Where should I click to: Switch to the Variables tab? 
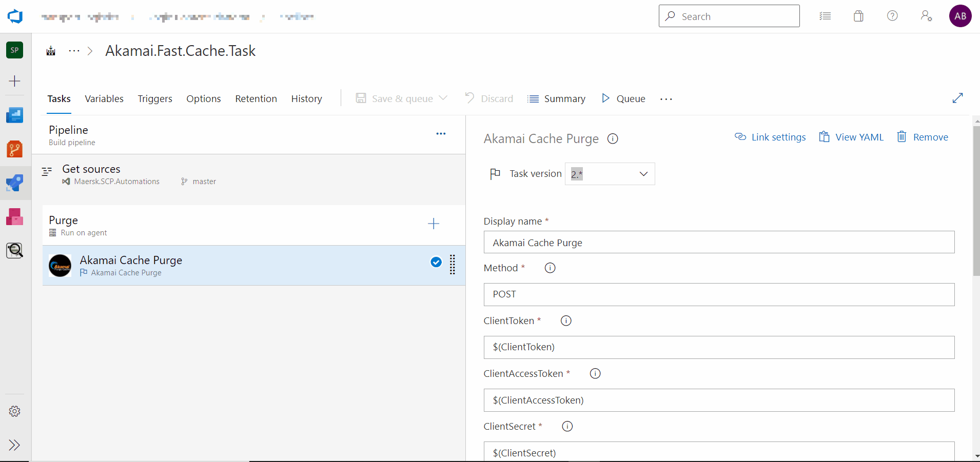pyautogui.click(x=104, y=99)
